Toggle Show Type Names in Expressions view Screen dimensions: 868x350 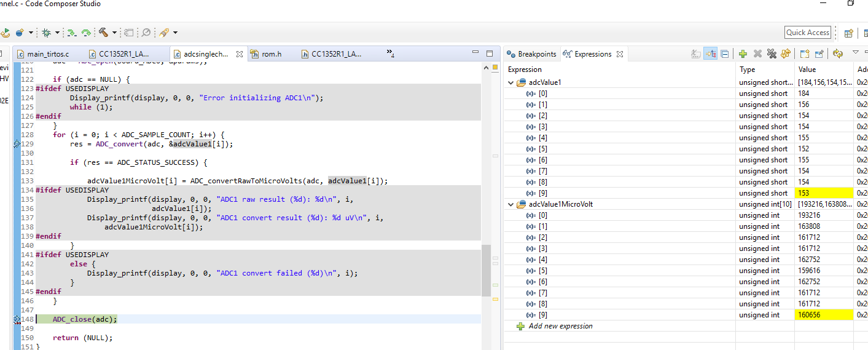coord(695,54)
